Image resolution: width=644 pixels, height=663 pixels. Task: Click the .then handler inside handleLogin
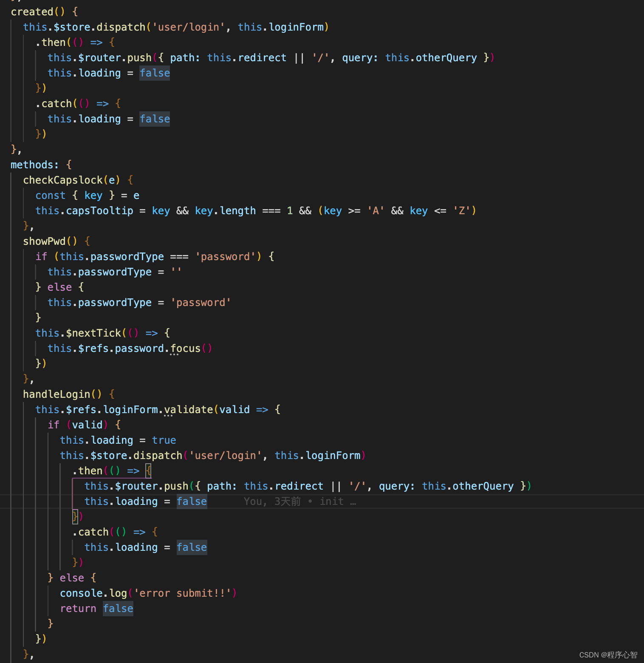[x=88, y=470]
